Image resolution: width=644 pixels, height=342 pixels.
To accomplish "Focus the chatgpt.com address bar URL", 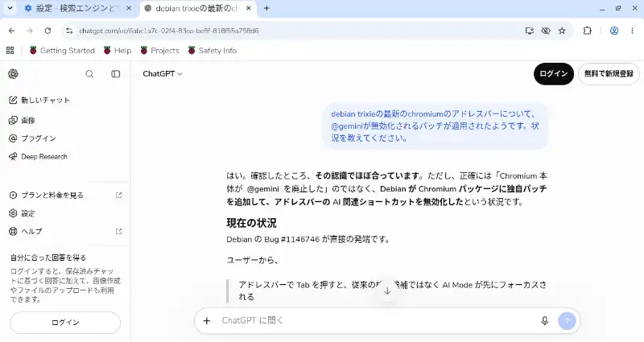I will point(169,31).
